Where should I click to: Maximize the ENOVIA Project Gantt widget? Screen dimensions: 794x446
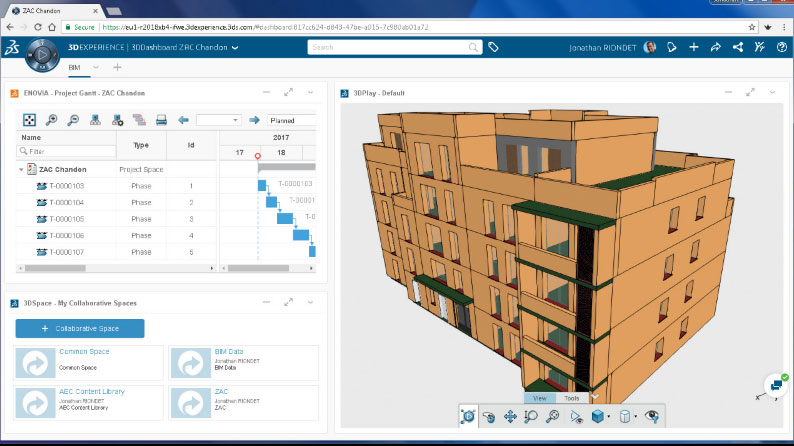[288, 92]
